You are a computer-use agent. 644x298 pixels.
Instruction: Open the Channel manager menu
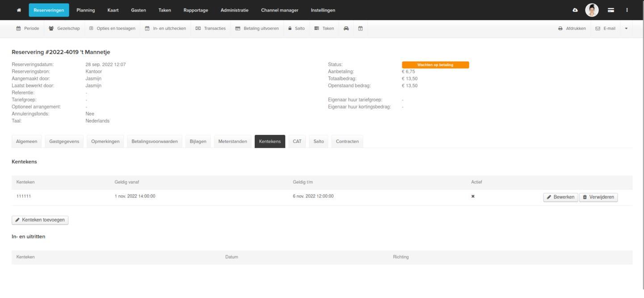pyautogui.click(x=279, y=10)
